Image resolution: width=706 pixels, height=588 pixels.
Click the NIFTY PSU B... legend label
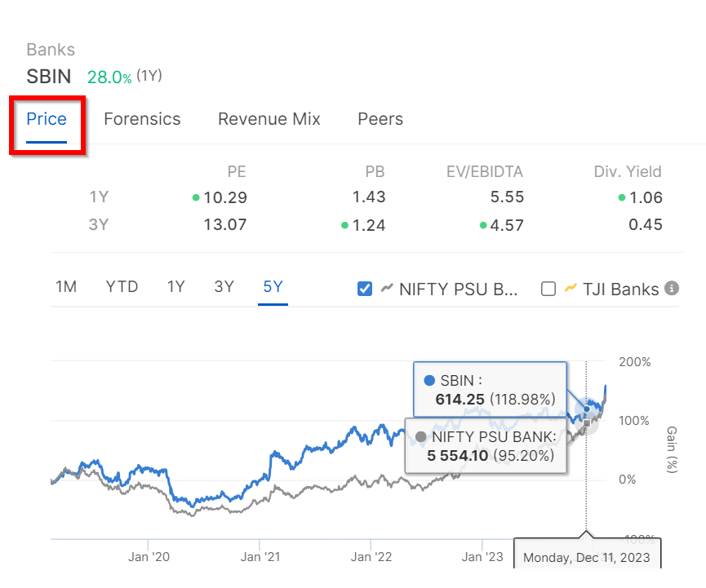click(x=459, y=290)
